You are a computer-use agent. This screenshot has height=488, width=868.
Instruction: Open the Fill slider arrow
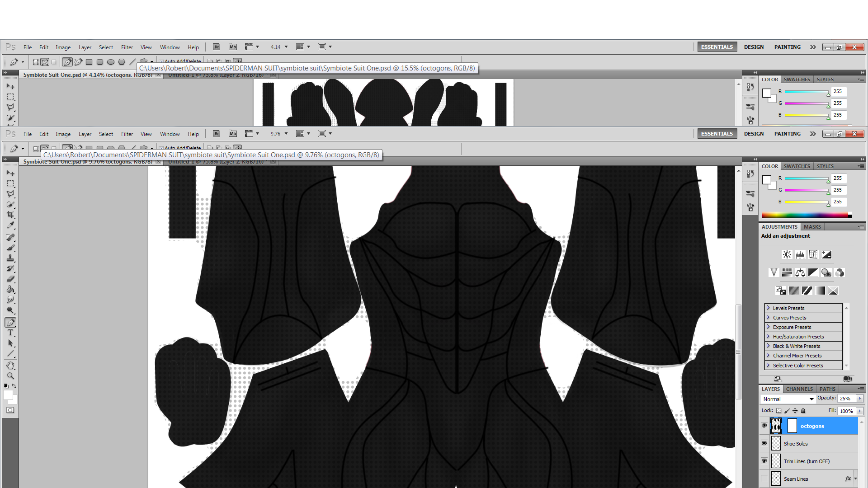pyautogui.click(x=859, y=411)
